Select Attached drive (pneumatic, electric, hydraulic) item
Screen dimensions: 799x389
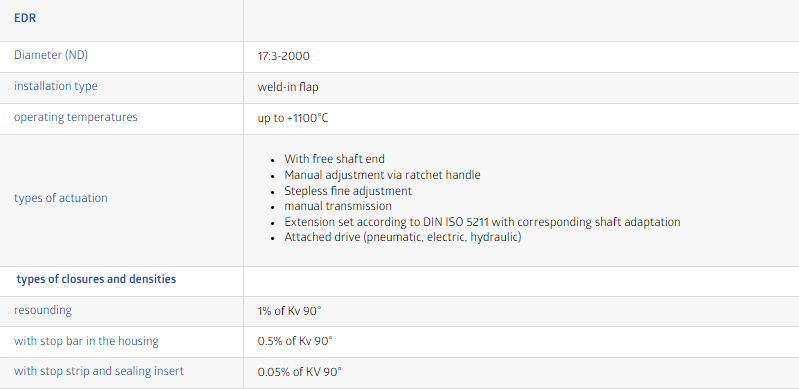coord(403,238)
